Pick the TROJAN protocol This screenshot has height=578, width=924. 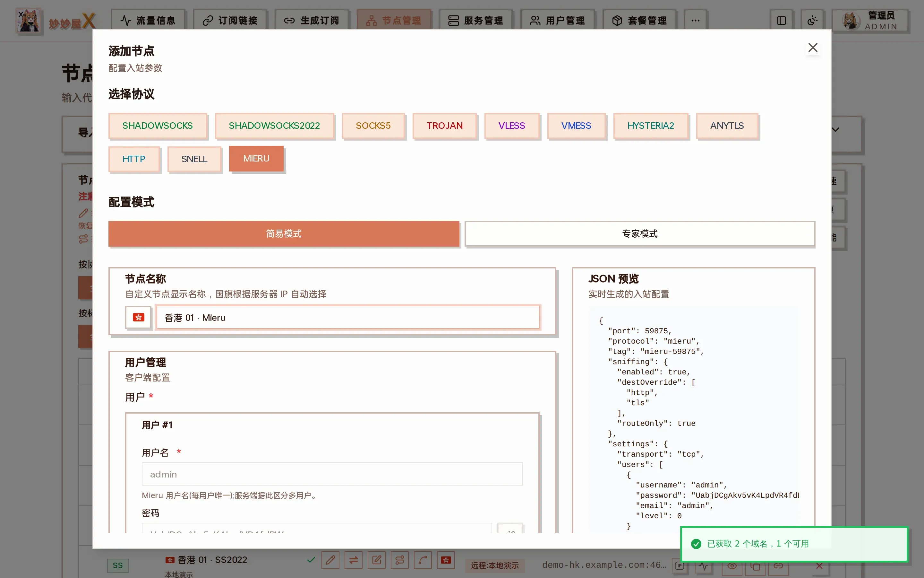point(444,126)
